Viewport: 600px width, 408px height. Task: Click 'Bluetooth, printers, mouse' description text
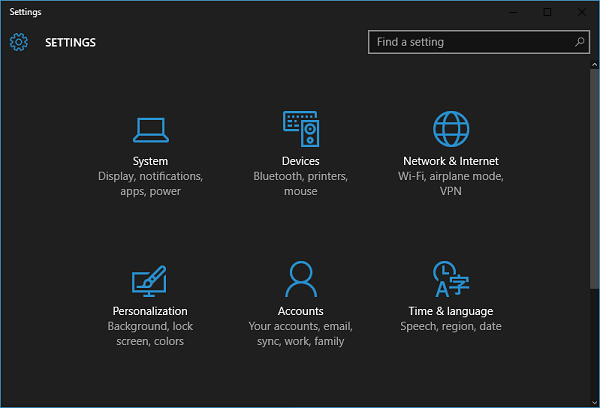point(300,184)
